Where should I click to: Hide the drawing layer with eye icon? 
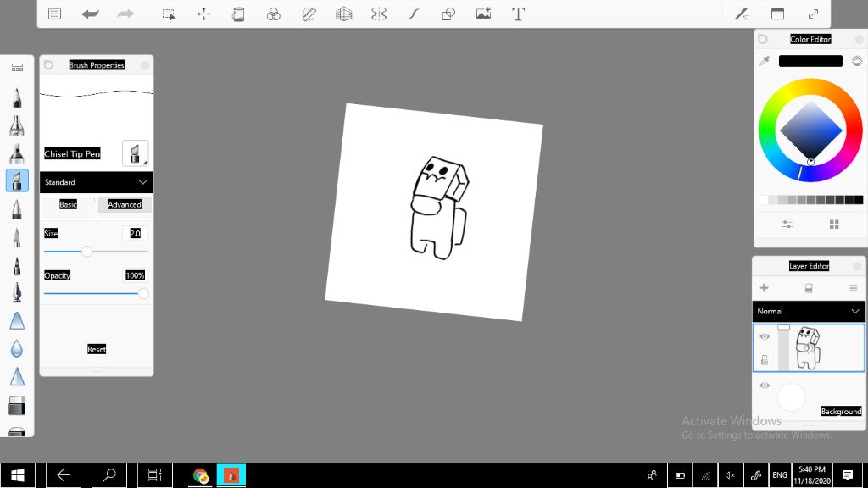[x=765, y=336]
